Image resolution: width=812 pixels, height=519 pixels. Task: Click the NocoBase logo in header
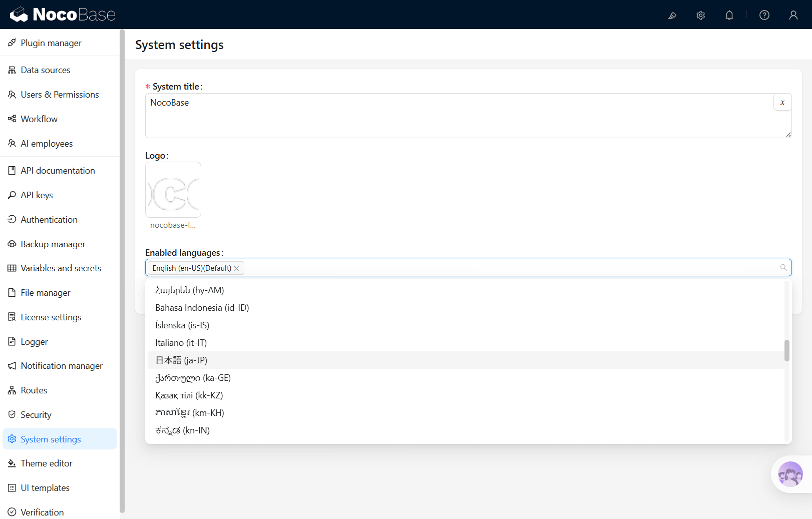tap(63, 15)
